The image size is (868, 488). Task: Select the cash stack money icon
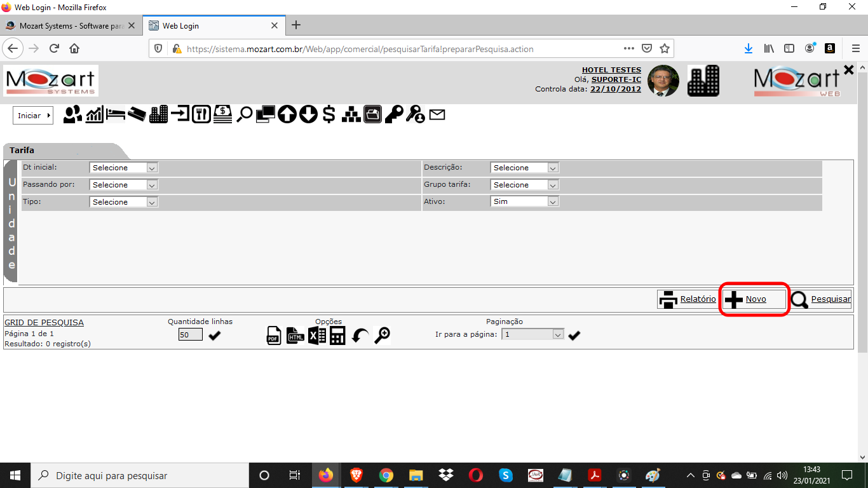[222, 114]
